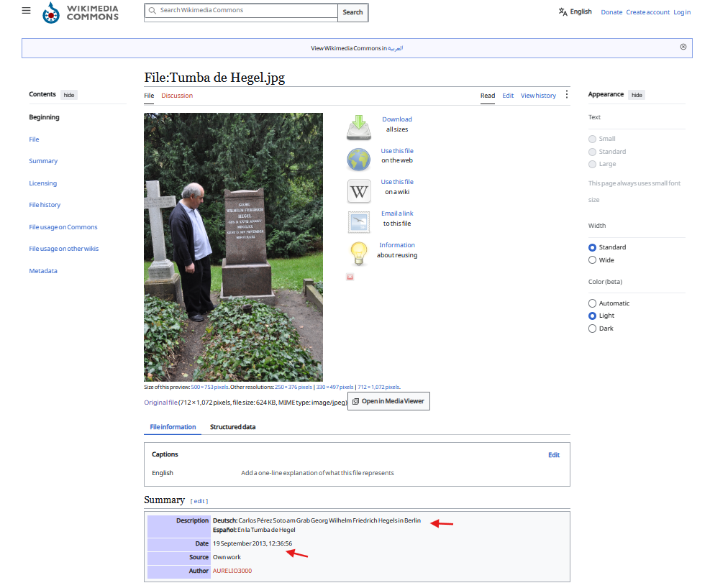Image resolution: width=710 pixels, height=588 pixels.
Task: Select Standard text size radio
Action: point(592,152)
